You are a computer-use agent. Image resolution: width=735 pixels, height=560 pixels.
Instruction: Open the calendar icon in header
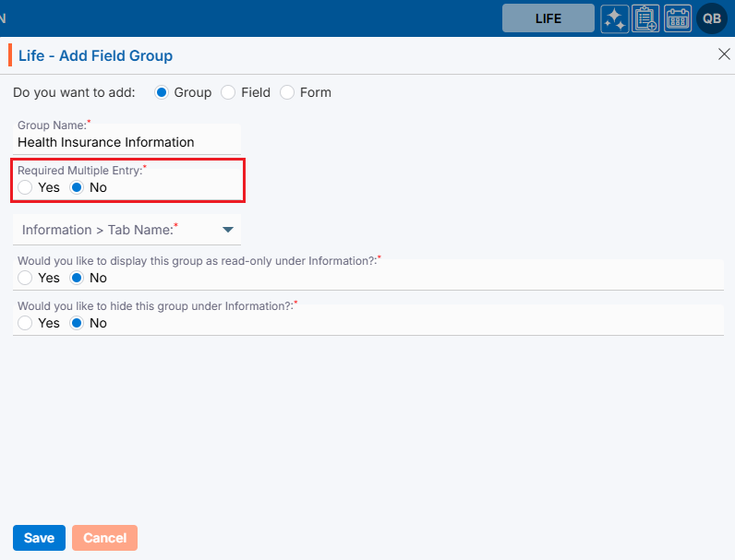(x=678, y=18)
